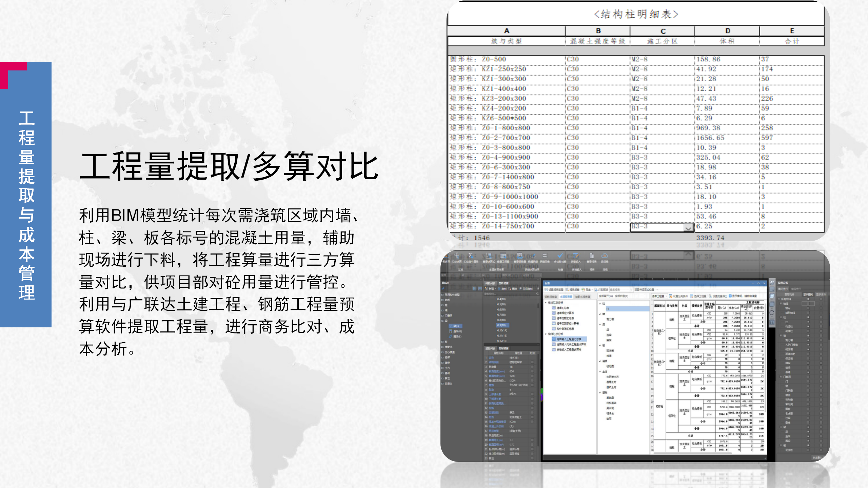868x488 pixels.
Task: Uncheck the 显示房间、组合构件量 checkbox
Action: coord(730,296)
